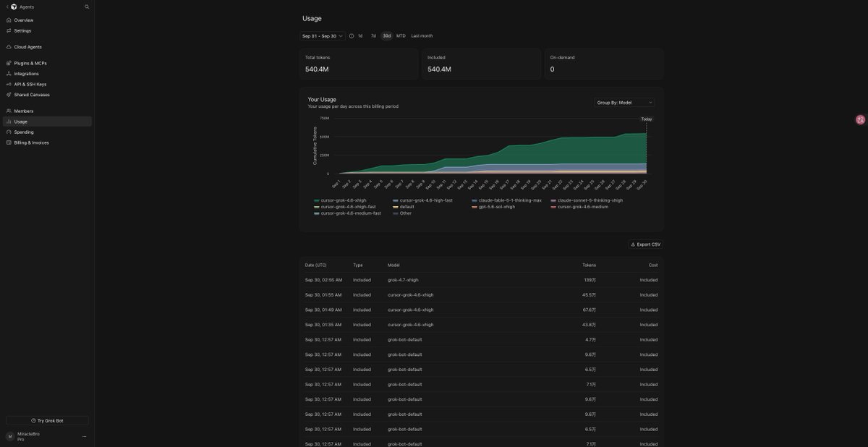Click the Overview home icon
This screenshot has width=868, height=447.
click(9, 20)
